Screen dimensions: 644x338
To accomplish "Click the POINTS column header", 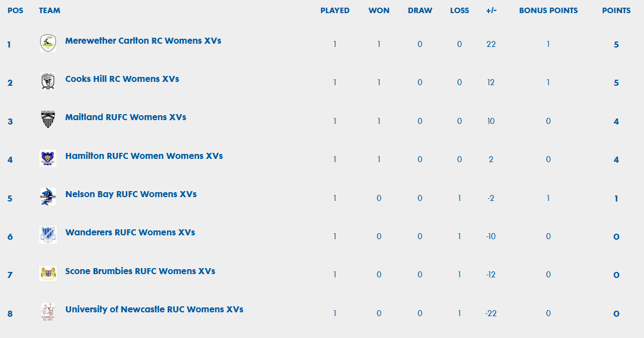I will coord(616,11).
